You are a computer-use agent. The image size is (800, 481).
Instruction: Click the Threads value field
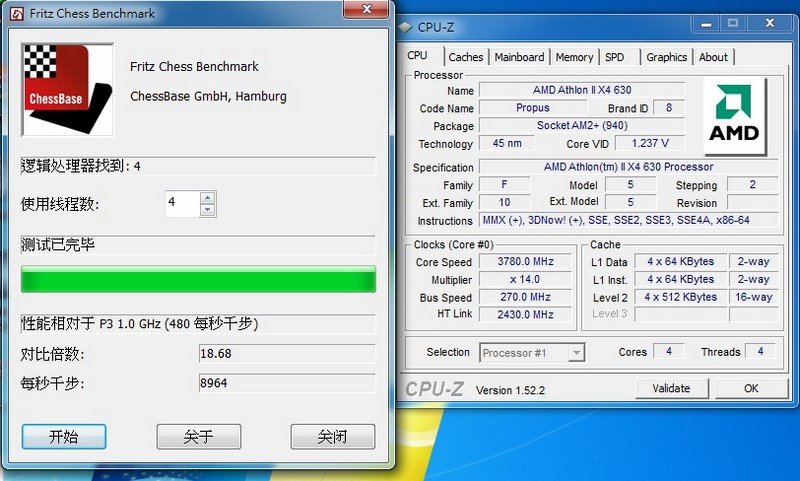coord(760,351)
